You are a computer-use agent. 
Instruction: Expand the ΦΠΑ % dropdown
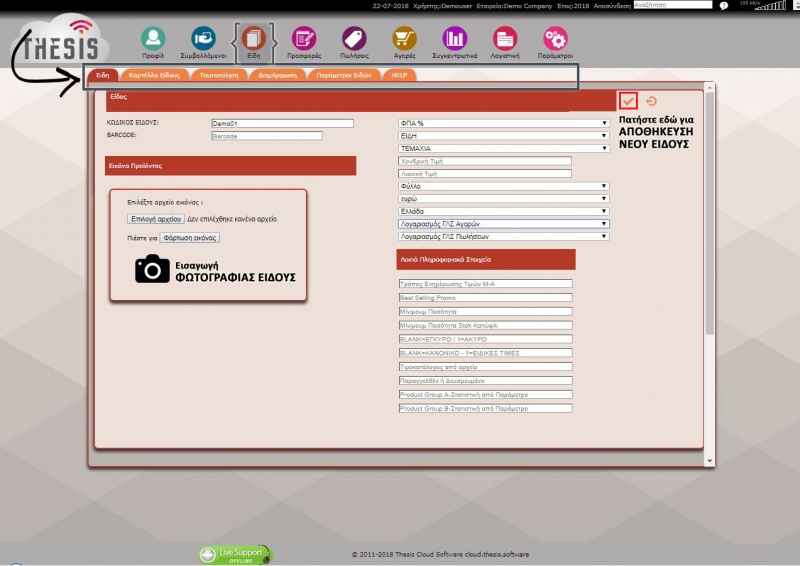tap(503, 123)
